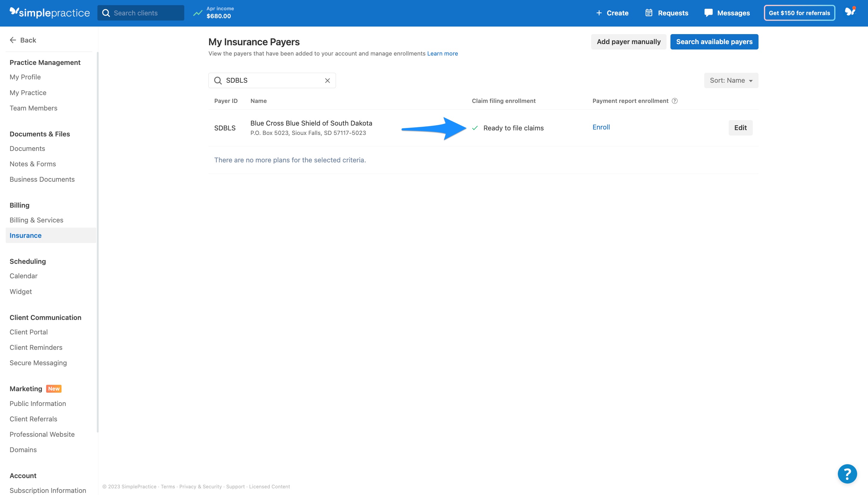Click the client search magnifying glass icon
This screenshot has width=868, height=495.
(106, 13)
